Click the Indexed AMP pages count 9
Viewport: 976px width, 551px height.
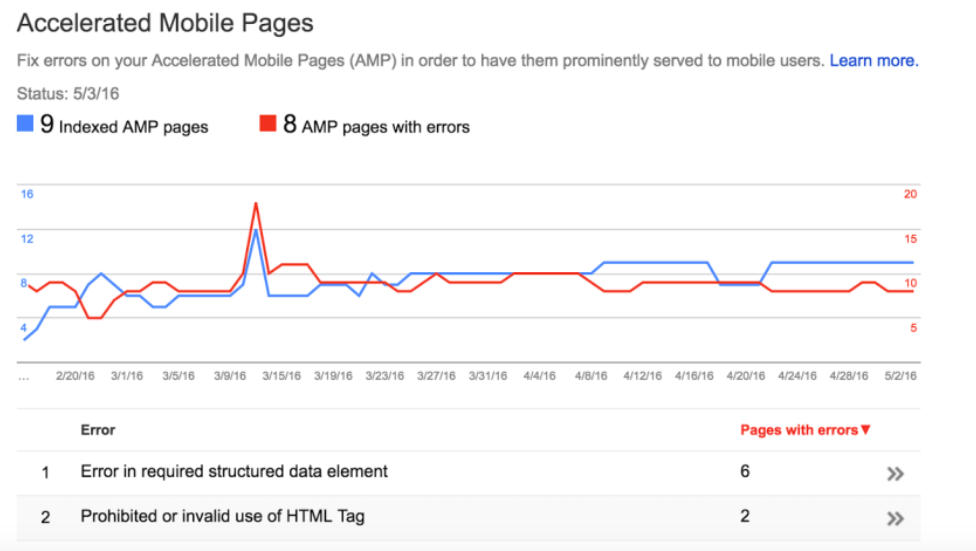click(x=46, y=125)
